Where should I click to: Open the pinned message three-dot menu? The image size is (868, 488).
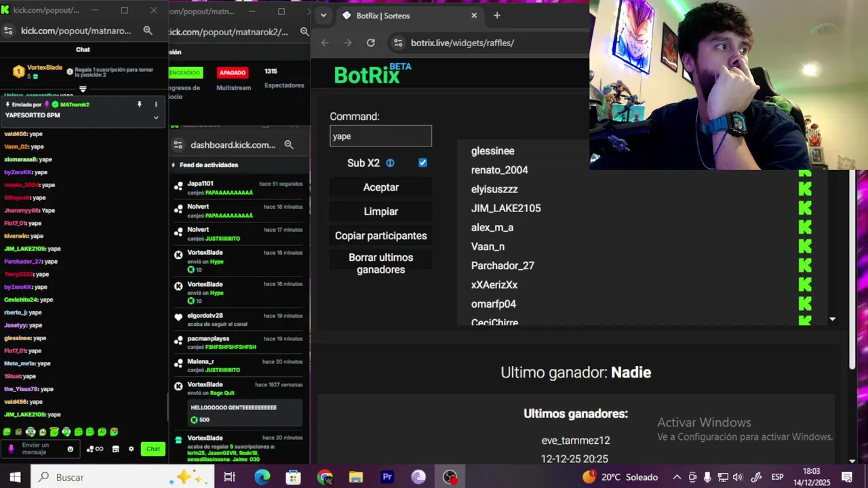click(x=156, y=104)
